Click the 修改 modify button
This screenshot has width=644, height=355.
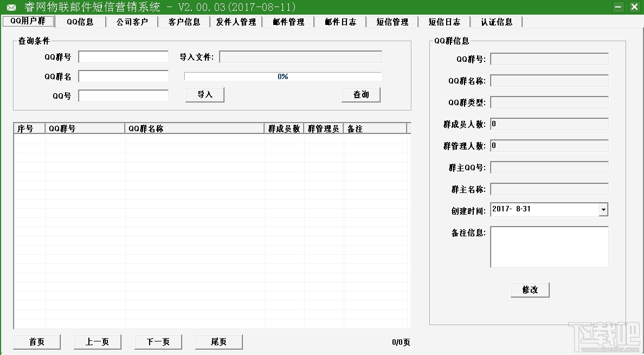[x=530, y=290]
